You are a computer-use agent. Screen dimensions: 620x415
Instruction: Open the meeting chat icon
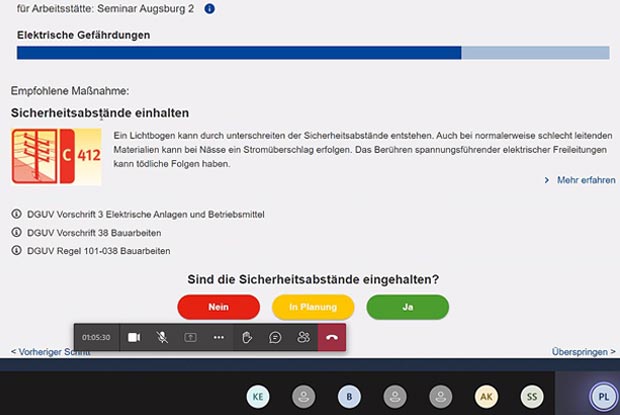tap(275, 338)
